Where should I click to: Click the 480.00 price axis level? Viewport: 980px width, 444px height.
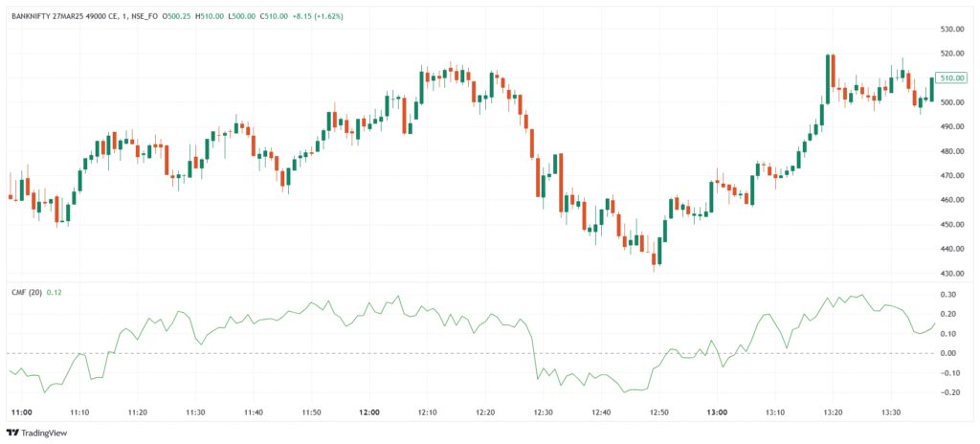[x=951, y=151]
